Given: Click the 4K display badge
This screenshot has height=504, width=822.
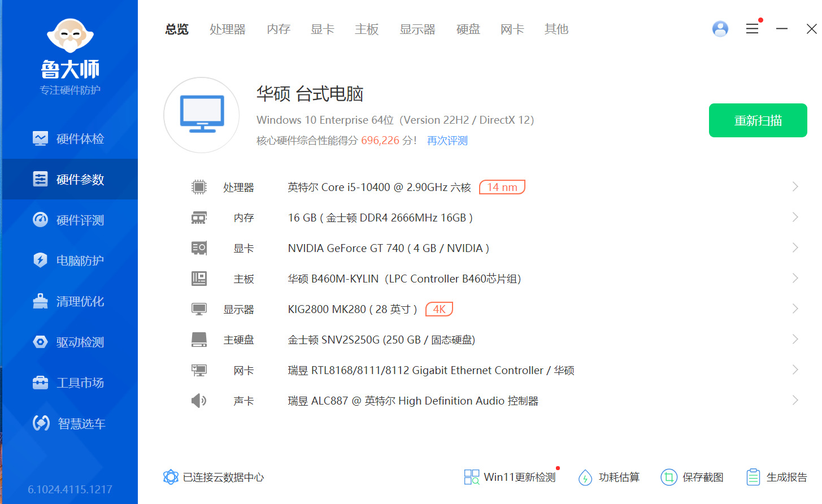Looking at the screenshot, I should [440, 309].
